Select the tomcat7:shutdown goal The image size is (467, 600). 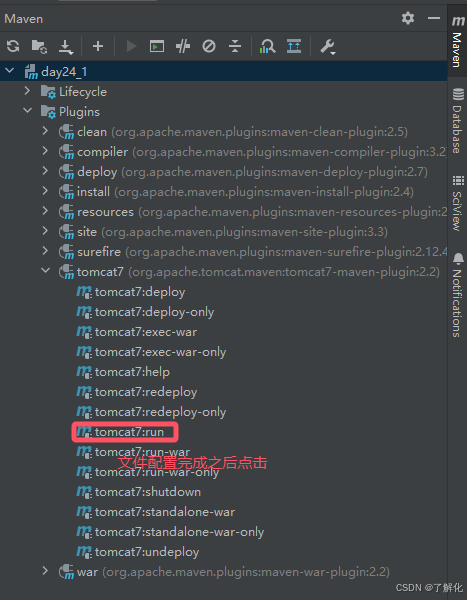tap(139, 492)
